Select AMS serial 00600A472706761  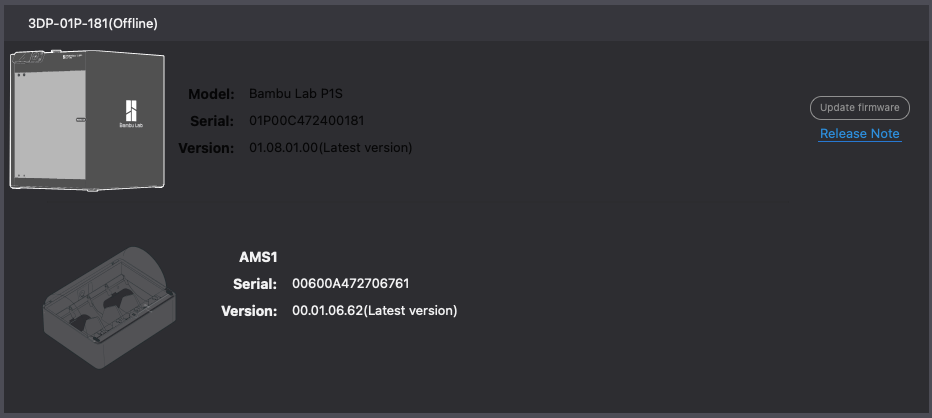pos(351,284)
